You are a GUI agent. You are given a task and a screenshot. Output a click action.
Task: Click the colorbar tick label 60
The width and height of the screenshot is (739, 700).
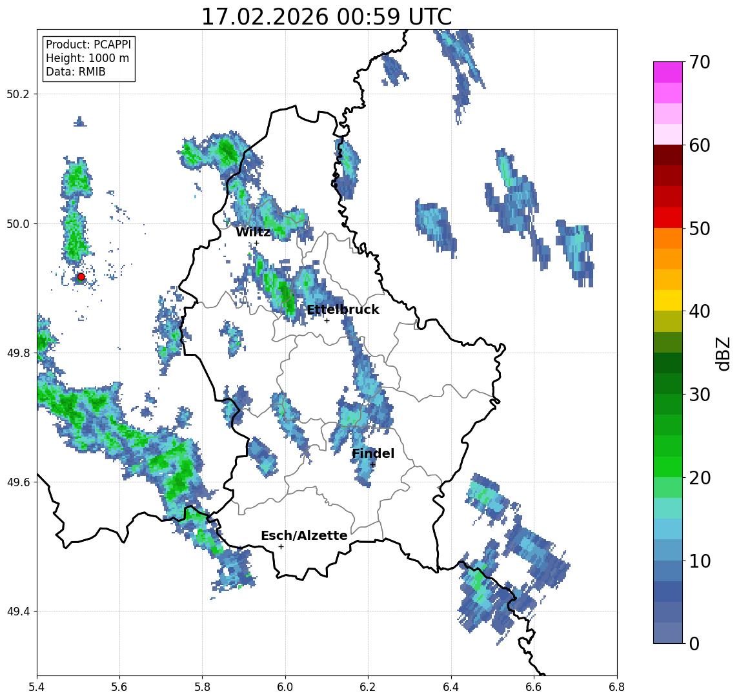699,145
